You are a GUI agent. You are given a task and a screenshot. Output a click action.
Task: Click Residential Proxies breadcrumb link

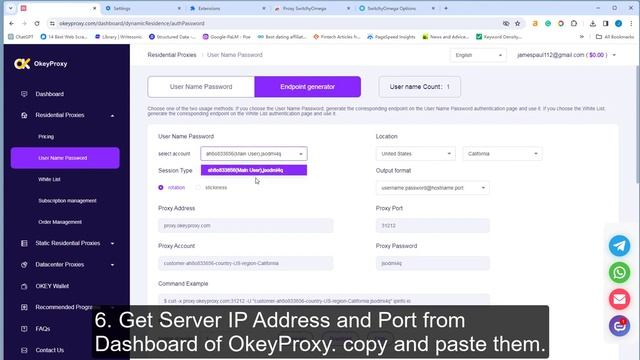(172, 55)
